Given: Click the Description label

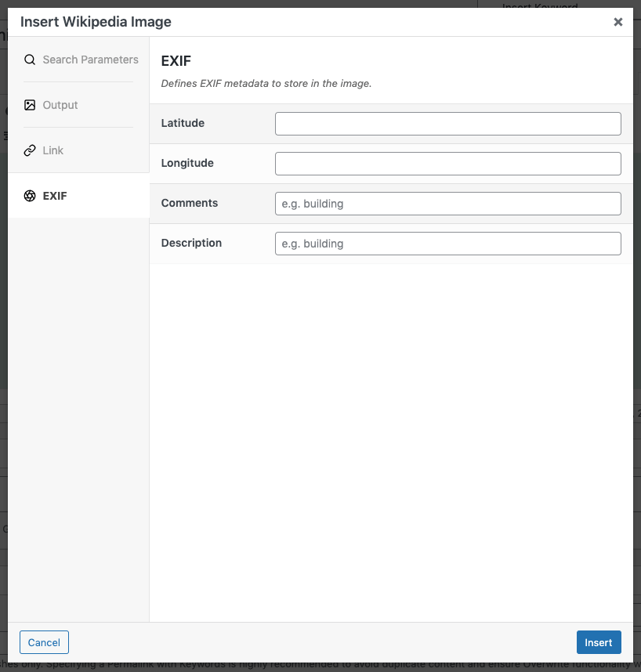Looking at the screenshot, I should click(x=191, y=243).
